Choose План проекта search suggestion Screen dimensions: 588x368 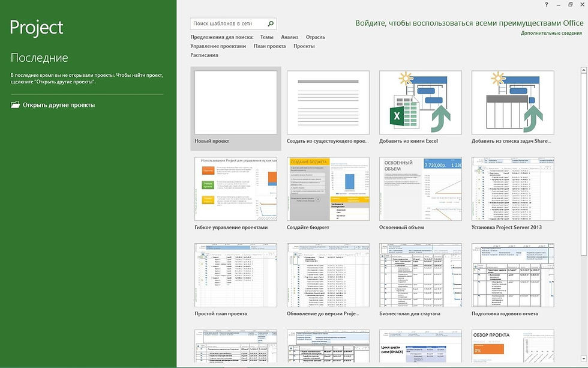pyautogui.click(x=269, y=46)
